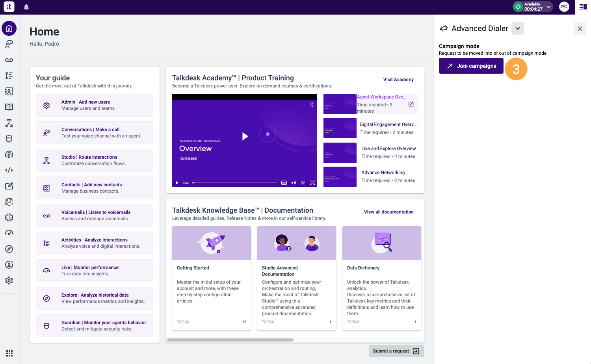
Task: Open Guardian | Monitor your agents behavior guide
Action: click(95, 326)
